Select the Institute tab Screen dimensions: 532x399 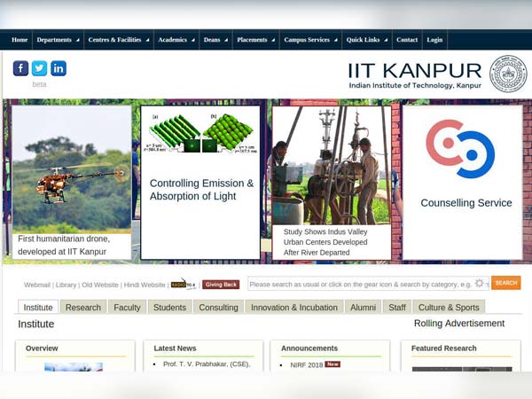[x=38, y=307]
